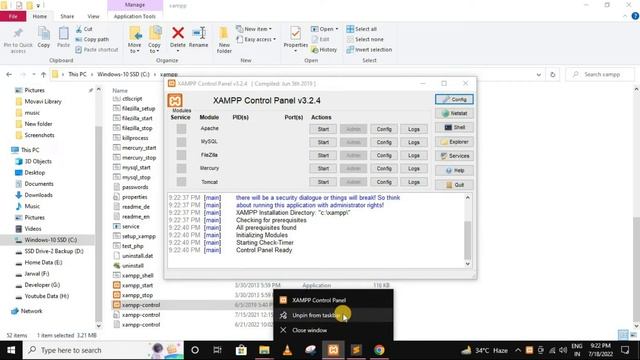Click the Delete icon in ribbon
640x360 pixels.
(178, 33)
